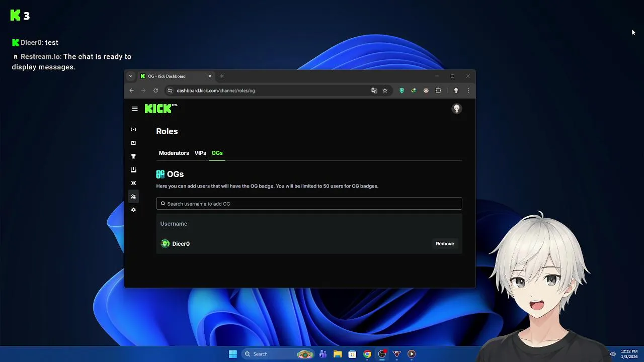Open the settings gear in Kick sidebar
This screenshot has height=362, width=644.
pyautogui.click(x=133, y=210)
